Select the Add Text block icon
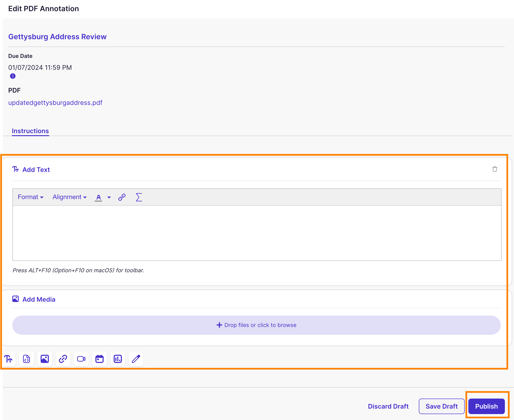 [x=9, y=359]
